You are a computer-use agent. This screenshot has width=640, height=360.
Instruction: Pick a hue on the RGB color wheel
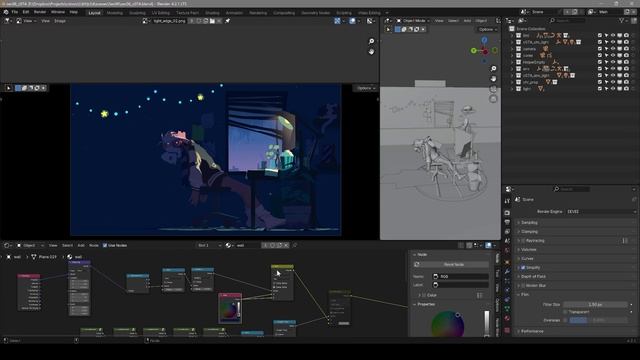pyautogui.click(x=448, y=324)
